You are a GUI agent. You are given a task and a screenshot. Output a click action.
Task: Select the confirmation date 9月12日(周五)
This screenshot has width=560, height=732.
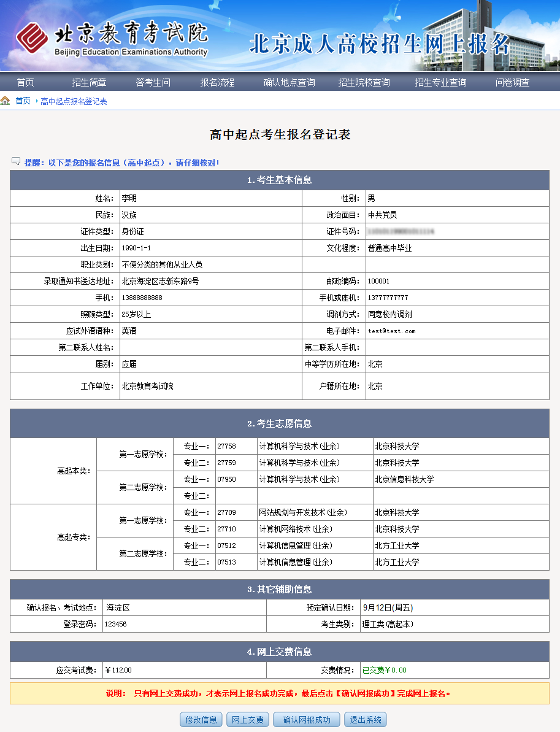click(x=388, y=607)
